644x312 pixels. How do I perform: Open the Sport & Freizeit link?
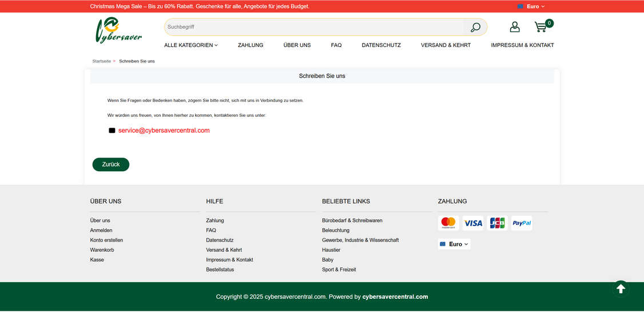339,270
